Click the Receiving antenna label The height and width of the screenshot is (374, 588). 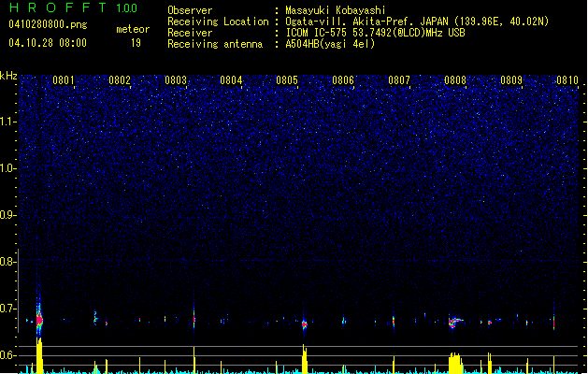215,44
